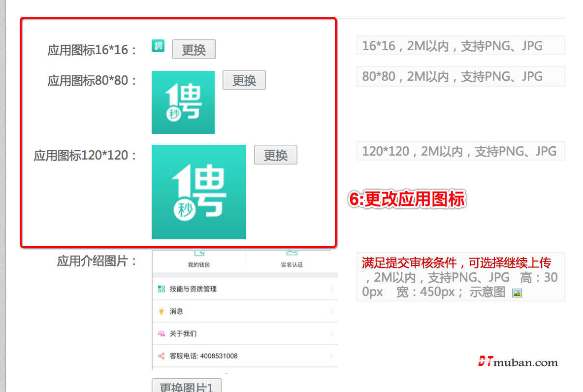Click the share icon beside 客服电话

coord(161,356)
